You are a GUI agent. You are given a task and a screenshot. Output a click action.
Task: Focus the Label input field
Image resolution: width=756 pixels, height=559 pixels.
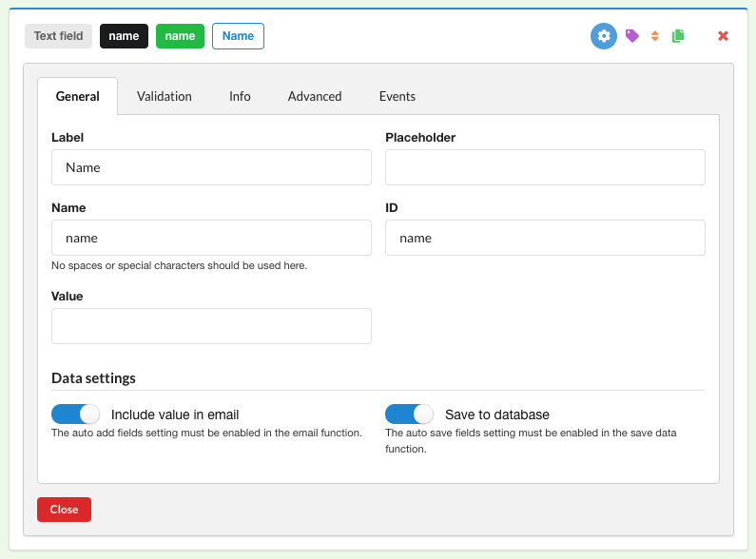pyautogui.click(x=211, y=167)
